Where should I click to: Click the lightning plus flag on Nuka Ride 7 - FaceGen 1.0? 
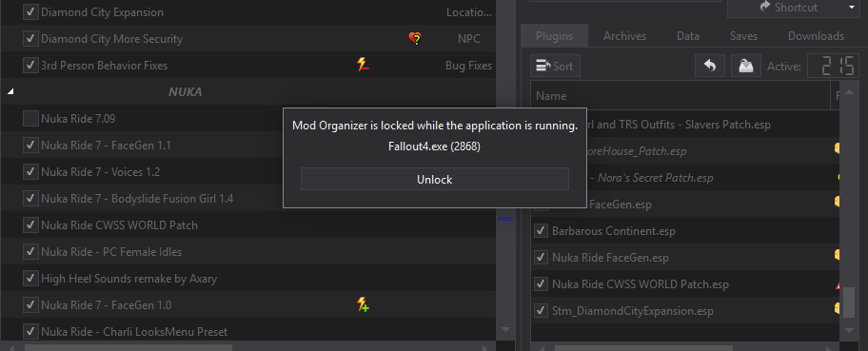pyautogui.click(x=363, y=304)
